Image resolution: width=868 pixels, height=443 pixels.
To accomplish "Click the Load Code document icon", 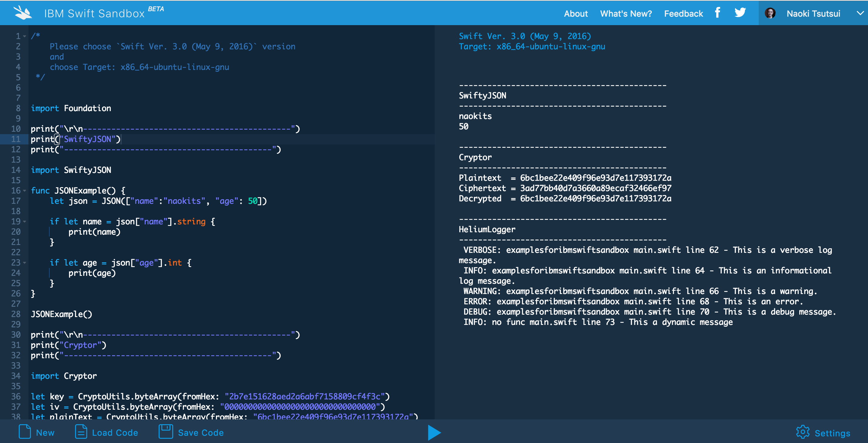I will (81, 432).
